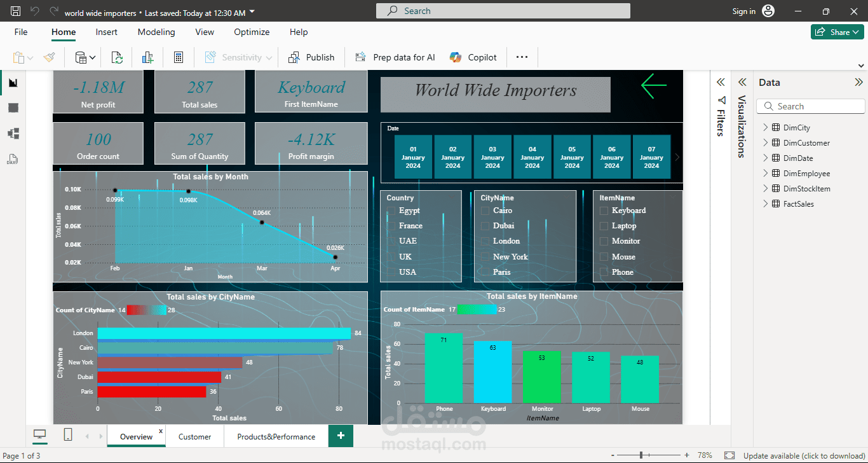Open the Customer page tab
This screenshot has height=463, width=868.
coord(195,436)
